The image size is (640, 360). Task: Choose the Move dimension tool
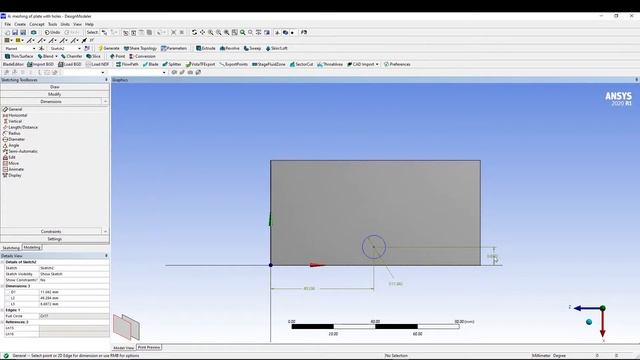point(11,163)
